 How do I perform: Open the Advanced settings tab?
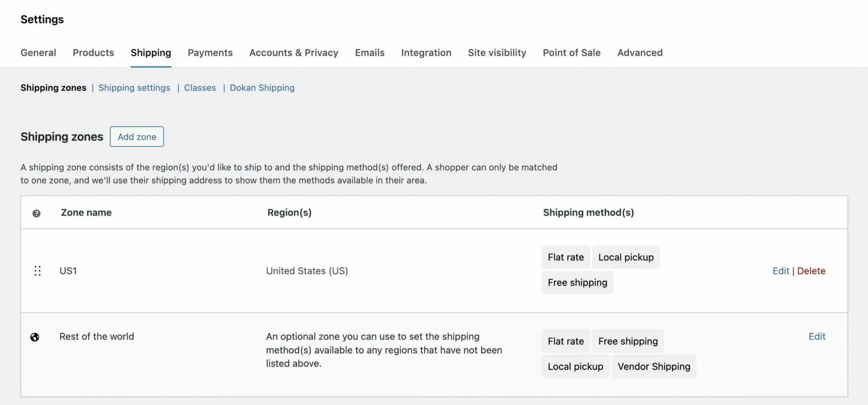point(640,52)
